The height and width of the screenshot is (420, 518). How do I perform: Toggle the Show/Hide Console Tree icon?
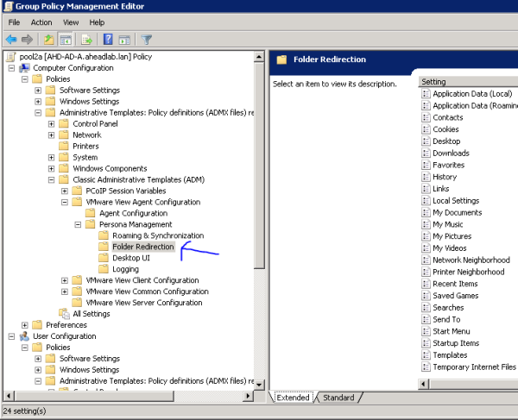66,39
